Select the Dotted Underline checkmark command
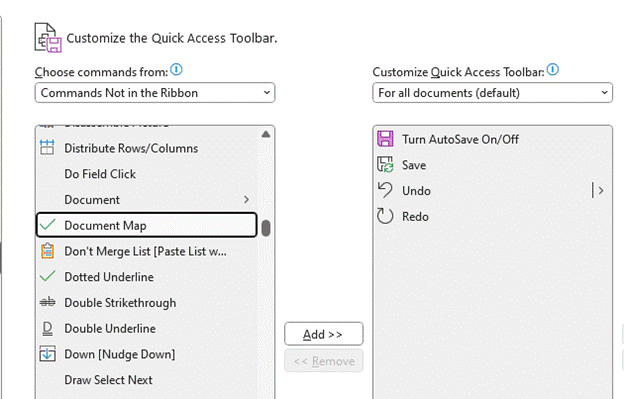This screenshot has height=399, width=624. click(x=146, y=276)
